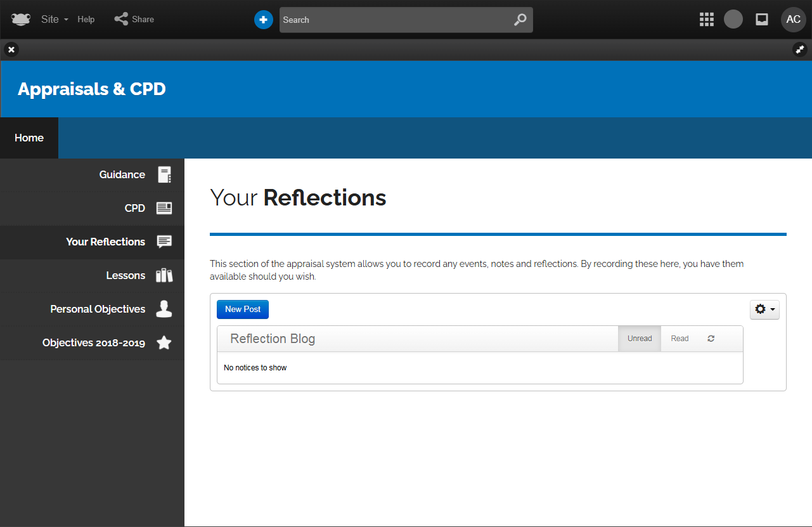Click the New Post button
Image resolution: width=812 pixels, height=527 pixels.
243,309
